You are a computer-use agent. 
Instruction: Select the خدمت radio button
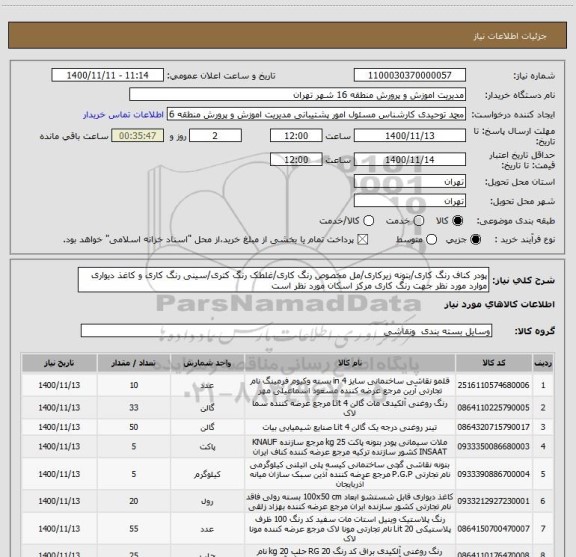419,221
